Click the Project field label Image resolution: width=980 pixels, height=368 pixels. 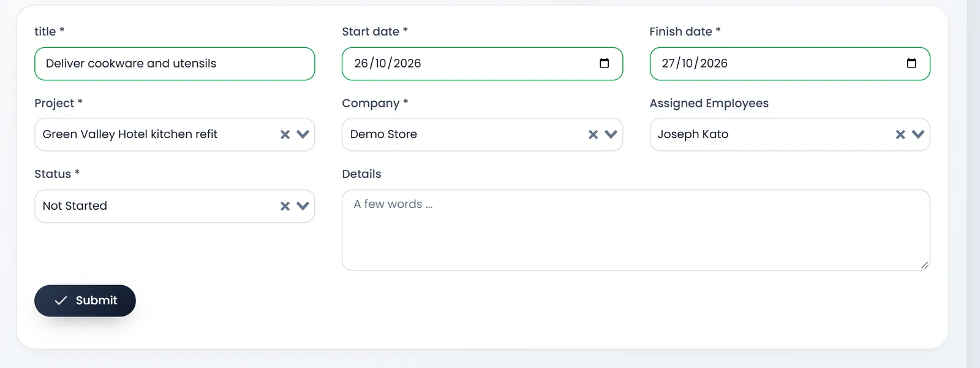pos(58,103)
